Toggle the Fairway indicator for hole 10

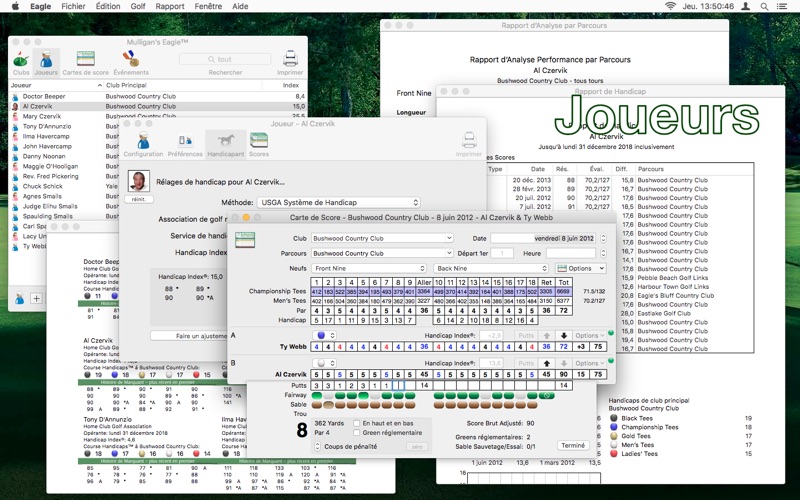click(x=439, y=395)
